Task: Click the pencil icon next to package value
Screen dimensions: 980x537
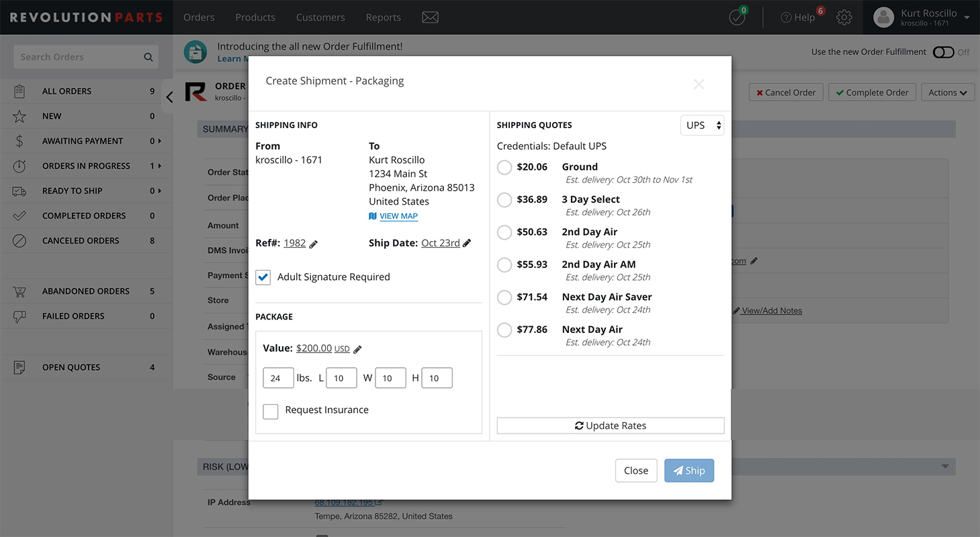Action: pyautogui.click(x=357, y=349)
